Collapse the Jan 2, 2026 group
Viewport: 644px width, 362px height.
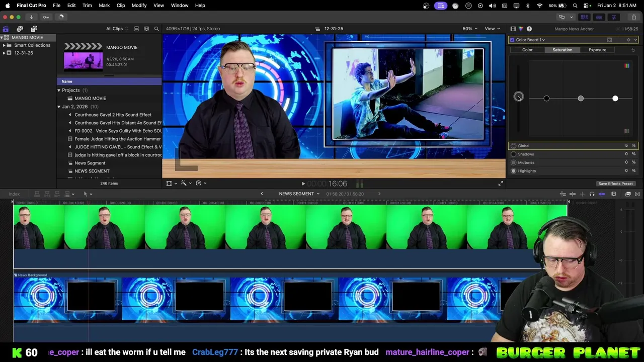[x=59, y=107]
